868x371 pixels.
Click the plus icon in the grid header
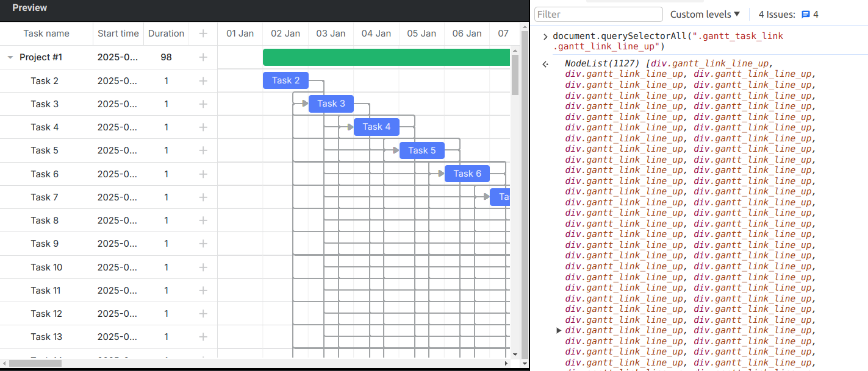[203, 34]
